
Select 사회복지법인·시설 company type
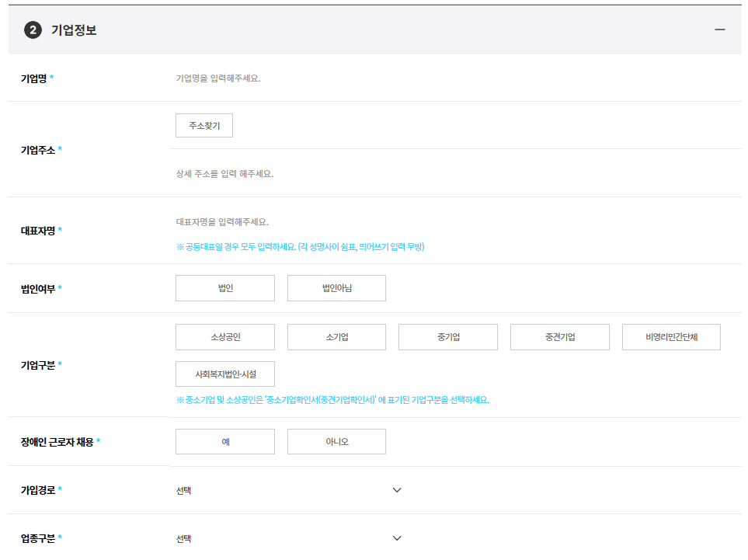click(x=224, y=374)
